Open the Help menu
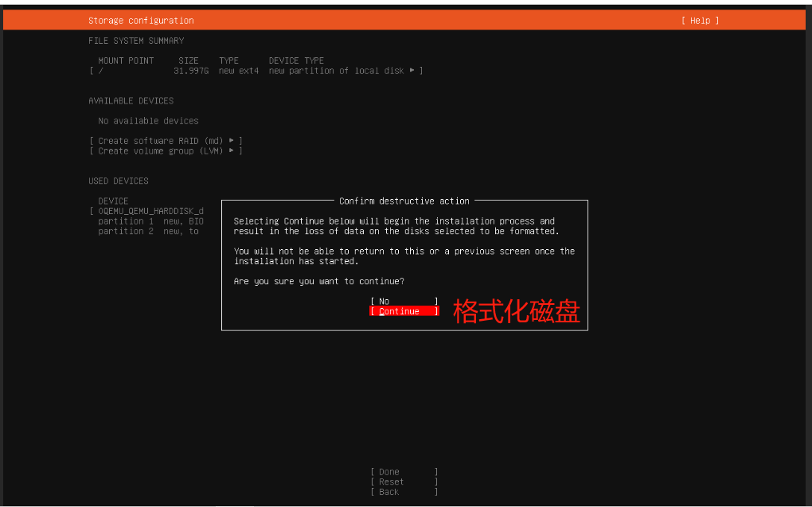Screen dimensions: 812x507 pyautogui.click(x=699, y=20)
